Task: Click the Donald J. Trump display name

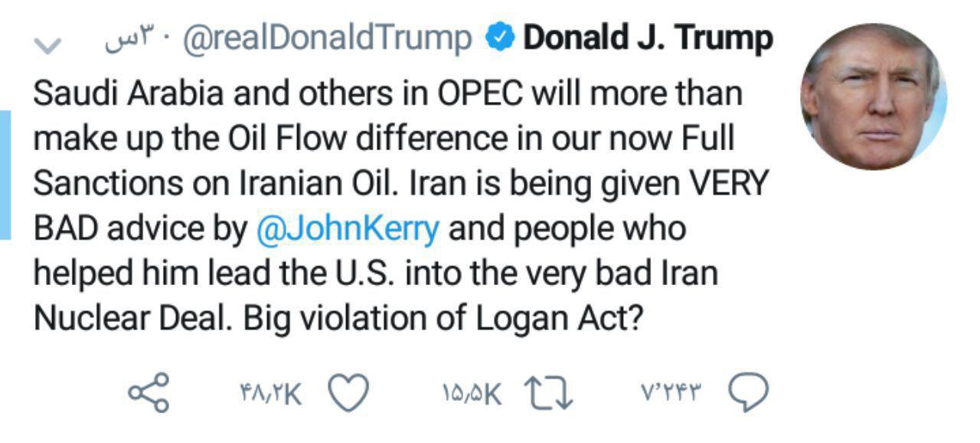Action: tap(648, 39)
